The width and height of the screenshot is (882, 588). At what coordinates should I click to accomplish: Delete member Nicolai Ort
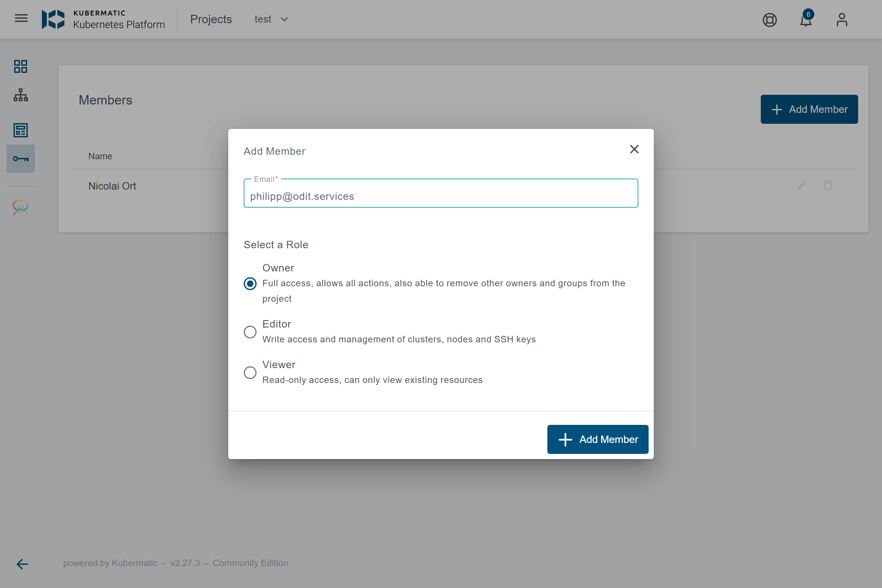click(828, 185)
